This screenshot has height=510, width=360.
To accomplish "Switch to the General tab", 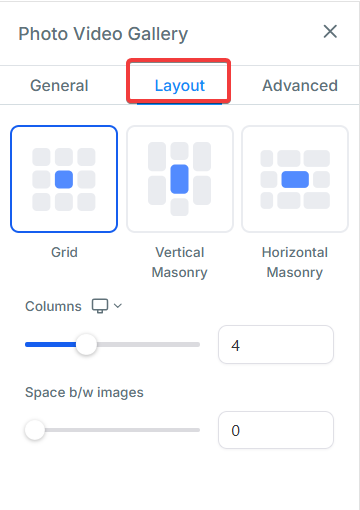I will [59, 86].
